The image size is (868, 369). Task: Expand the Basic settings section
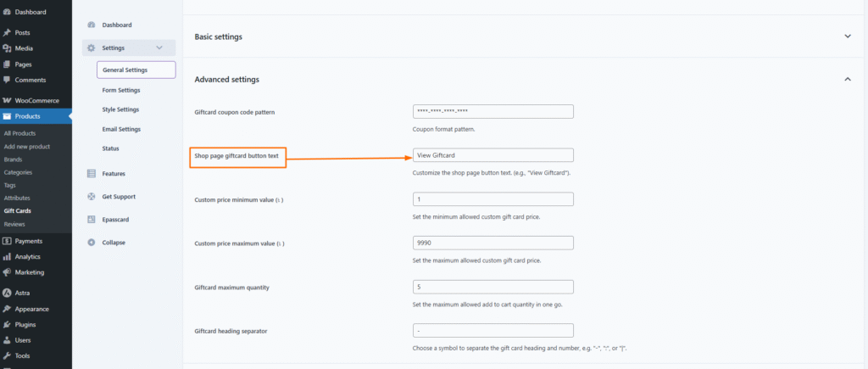[x=847, y=36]
